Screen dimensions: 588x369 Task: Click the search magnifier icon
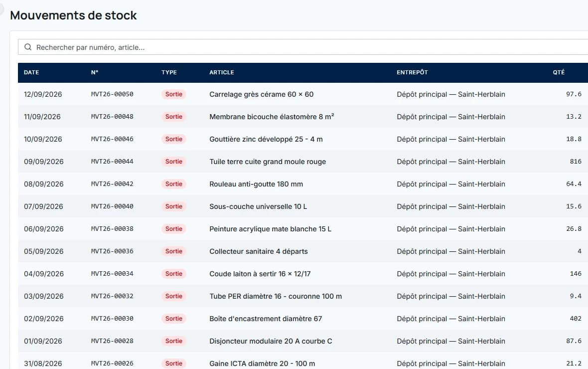(28, 47)
